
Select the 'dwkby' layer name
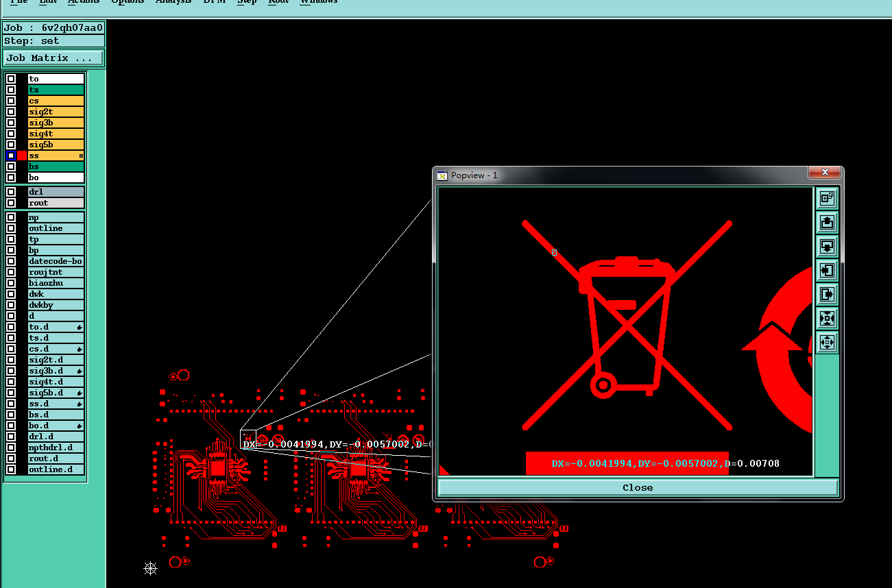(56, 305)
